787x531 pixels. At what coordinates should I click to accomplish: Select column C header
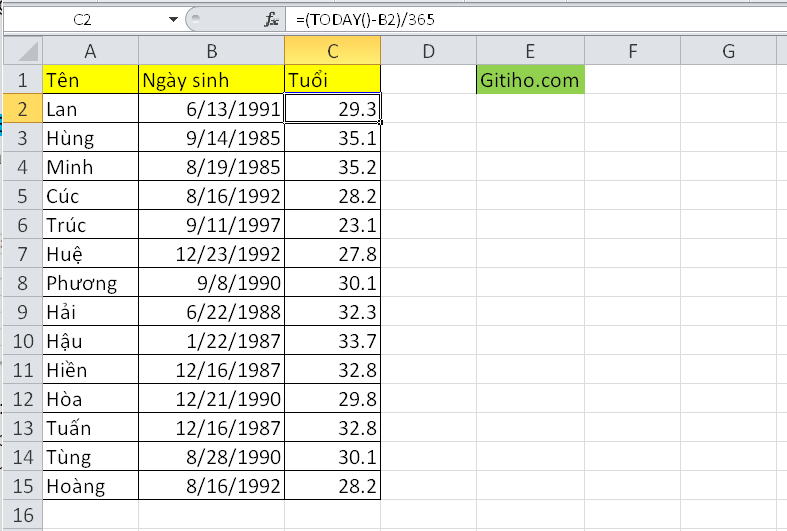click(x=332, y=51)
